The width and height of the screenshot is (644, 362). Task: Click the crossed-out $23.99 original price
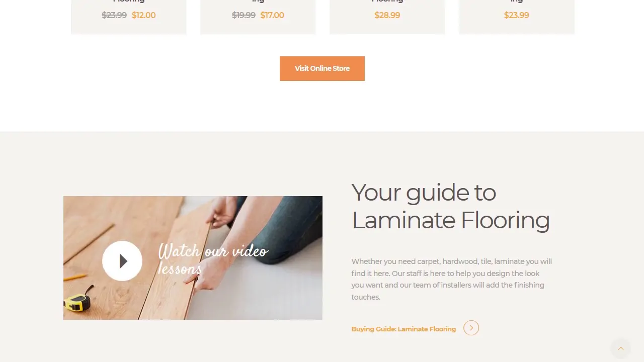(x=114, y=15)
